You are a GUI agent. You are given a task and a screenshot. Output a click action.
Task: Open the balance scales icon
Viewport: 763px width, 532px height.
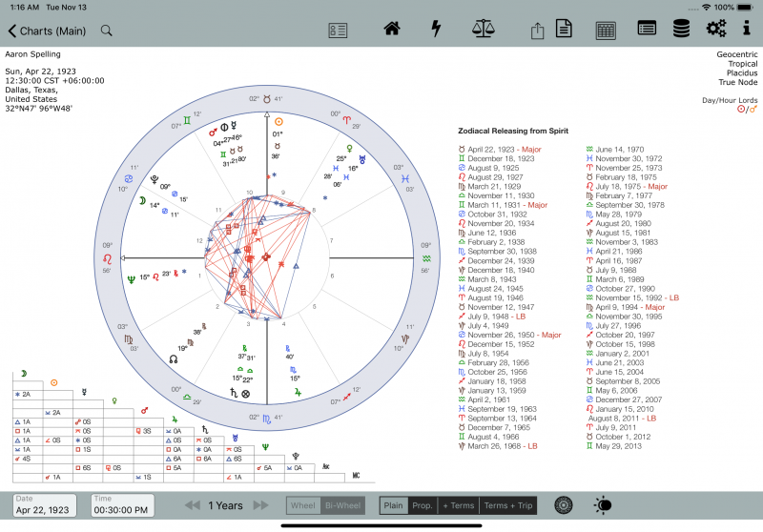click(x=484, y=29)
